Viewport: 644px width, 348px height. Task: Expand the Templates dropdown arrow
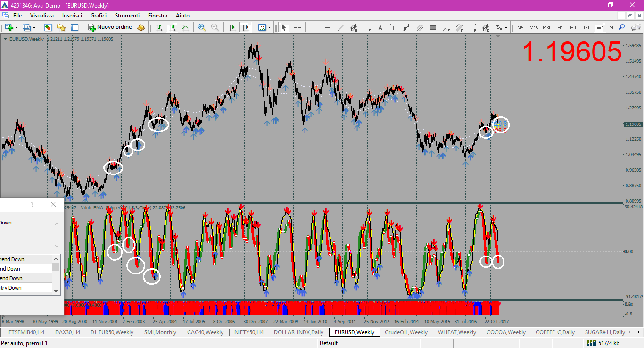tap(269, 27)
